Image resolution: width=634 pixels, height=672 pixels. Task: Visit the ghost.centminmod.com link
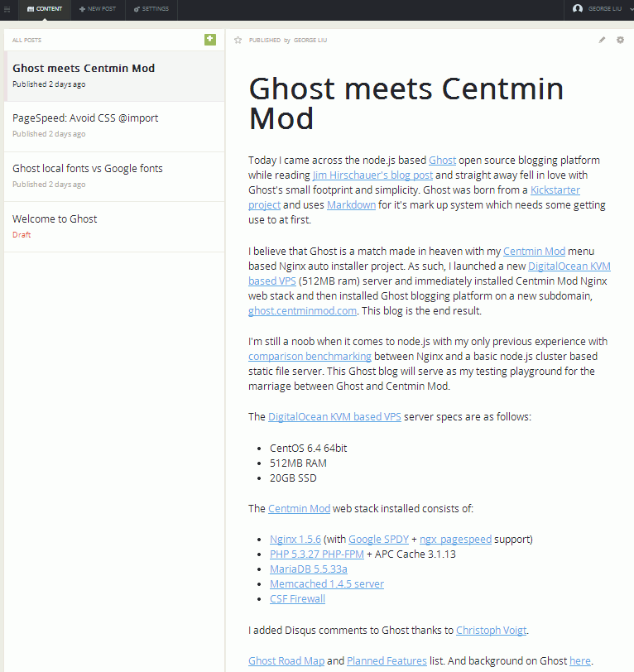tap(302, 310)
